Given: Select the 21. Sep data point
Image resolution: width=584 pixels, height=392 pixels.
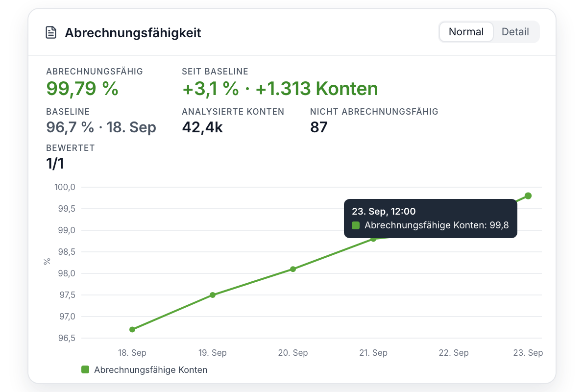Looking at the screenshot, I should 373,239.
